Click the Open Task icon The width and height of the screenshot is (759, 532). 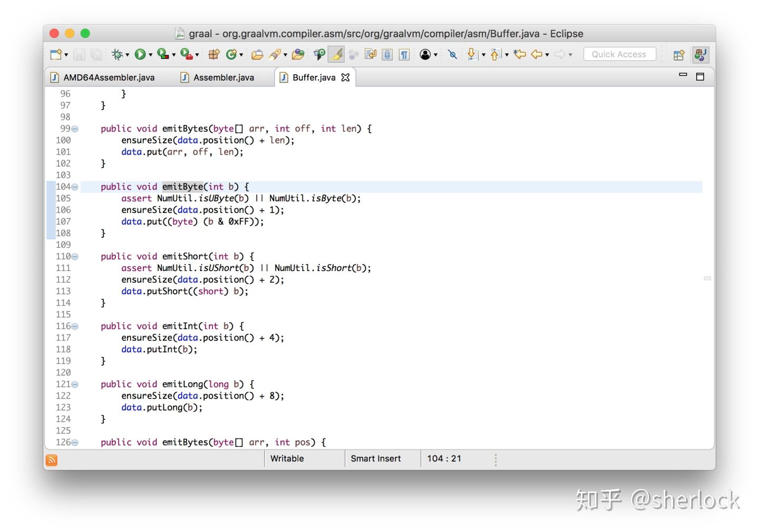[298, 54]
